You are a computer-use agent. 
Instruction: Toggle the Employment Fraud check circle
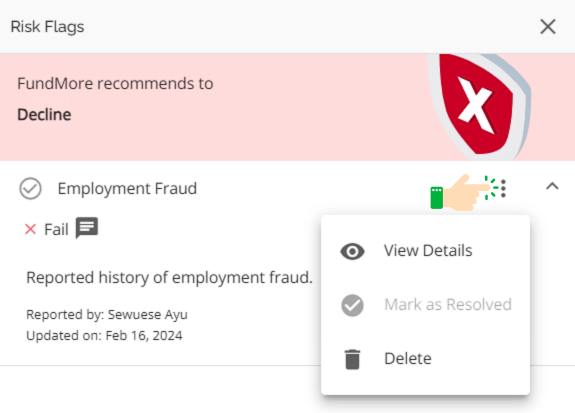click(x=30, y=189)
